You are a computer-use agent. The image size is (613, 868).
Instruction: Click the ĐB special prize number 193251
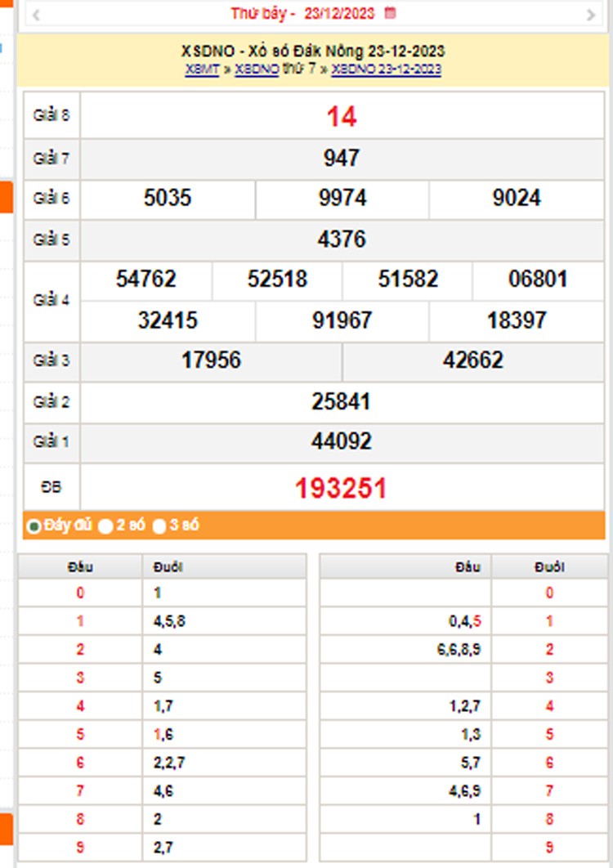(341, 489)
